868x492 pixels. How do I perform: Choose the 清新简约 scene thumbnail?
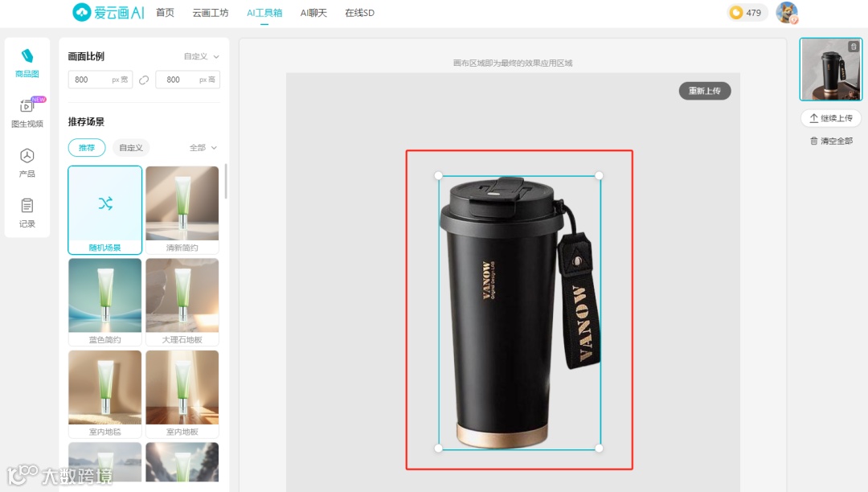[182, 210]
